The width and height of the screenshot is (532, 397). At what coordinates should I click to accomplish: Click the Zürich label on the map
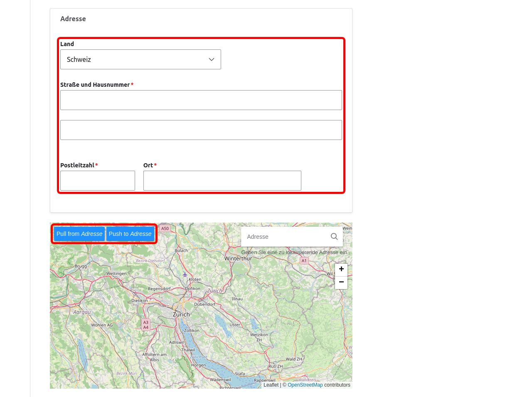(181, 314)
